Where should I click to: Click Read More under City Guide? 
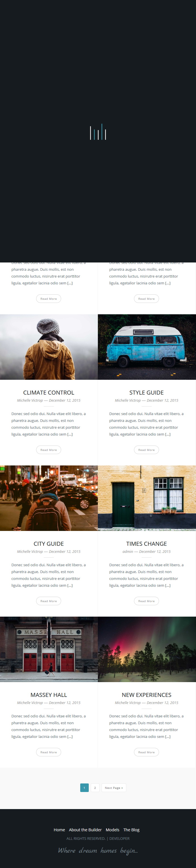pyautogui.click(x=48, y=601)
